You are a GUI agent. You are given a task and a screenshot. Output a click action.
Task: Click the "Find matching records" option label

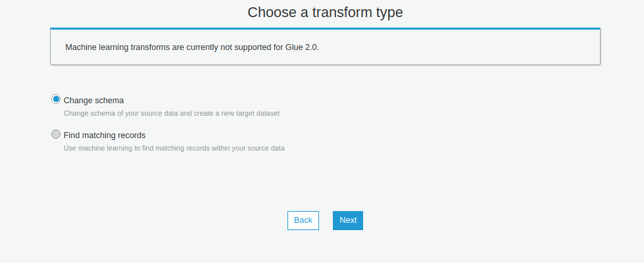(105, 135)
